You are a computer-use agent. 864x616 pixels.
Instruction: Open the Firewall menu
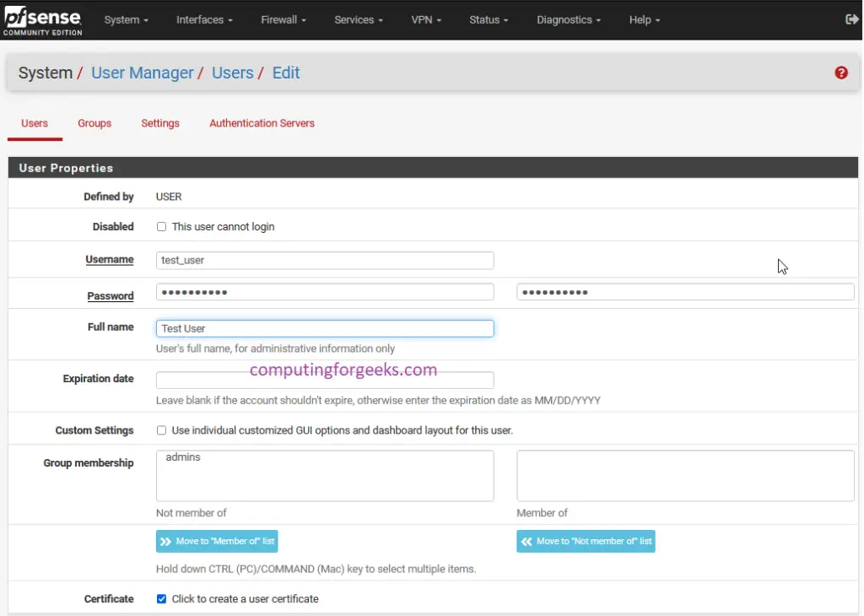(x=283, y=20)
